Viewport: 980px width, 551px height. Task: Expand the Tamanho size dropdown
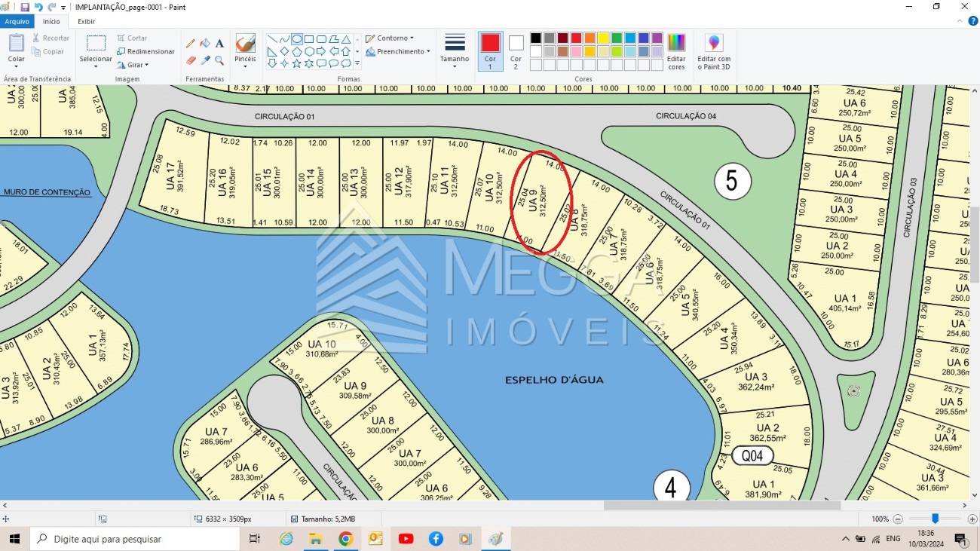click(455, 51)
